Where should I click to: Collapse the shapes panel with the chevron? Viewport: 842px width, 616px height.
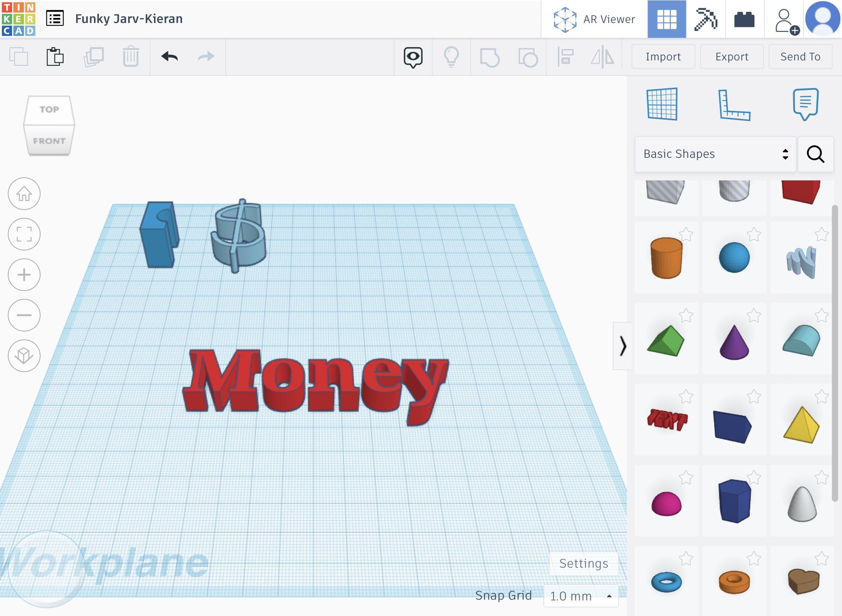623,346
